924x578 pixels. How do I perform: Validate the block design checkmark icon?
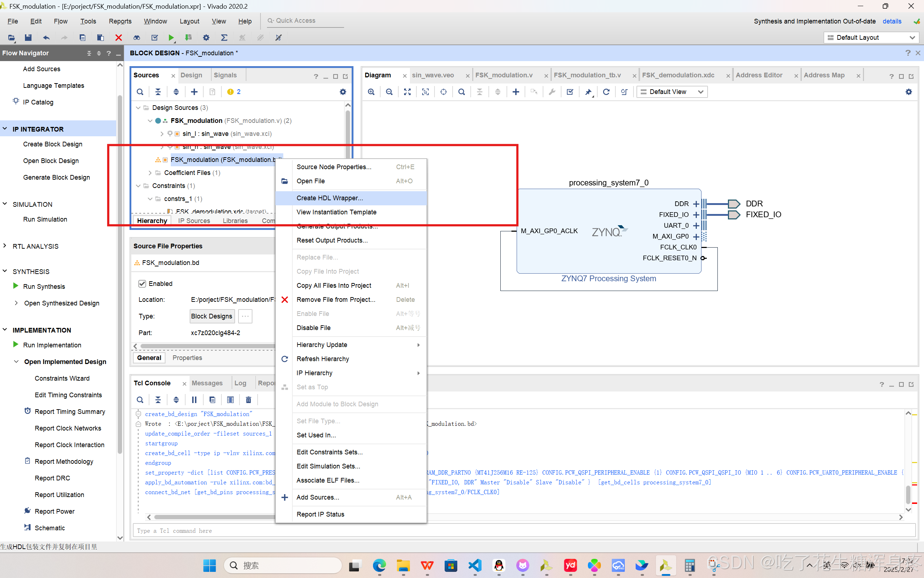(x=570, y=92)
